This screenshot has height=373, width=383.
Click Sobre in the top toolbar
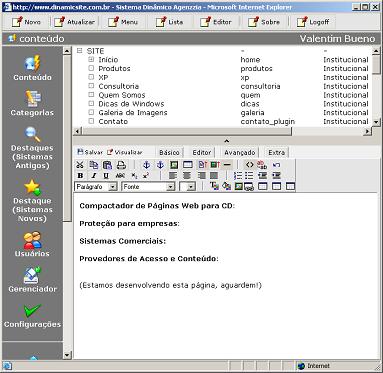[263, 22]
